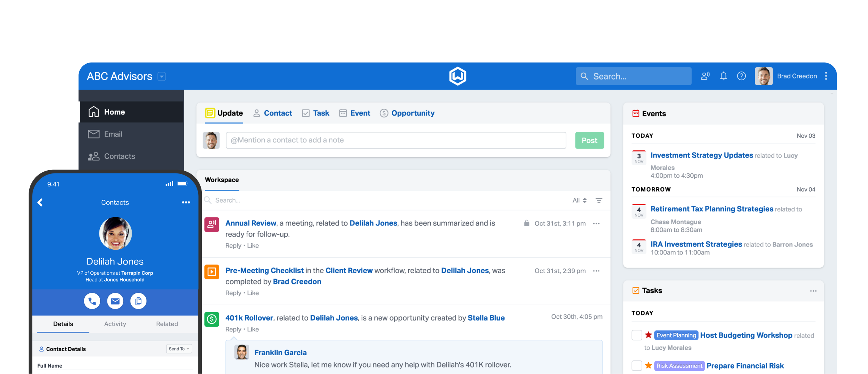The height and width of the screenshot is (374, 868).
Task: Tap the copy document icon on mobile
Action: pyautogui.click(x=138, y=301)
